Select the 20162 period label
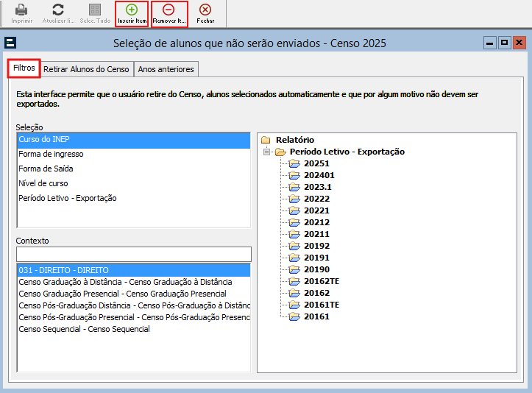 316,293
